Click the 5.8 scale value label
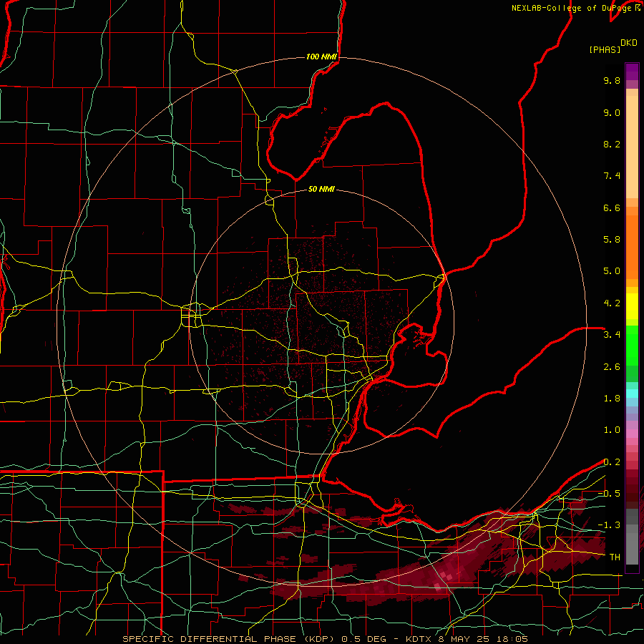Screen dimensions: 644x644 coord(612,240)
